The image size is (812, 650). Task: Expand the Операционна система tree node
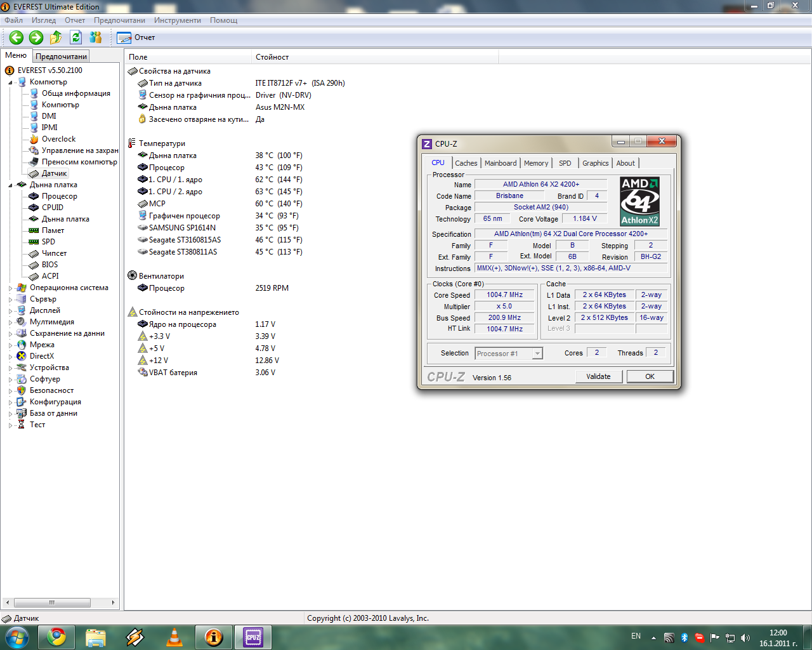11,288
